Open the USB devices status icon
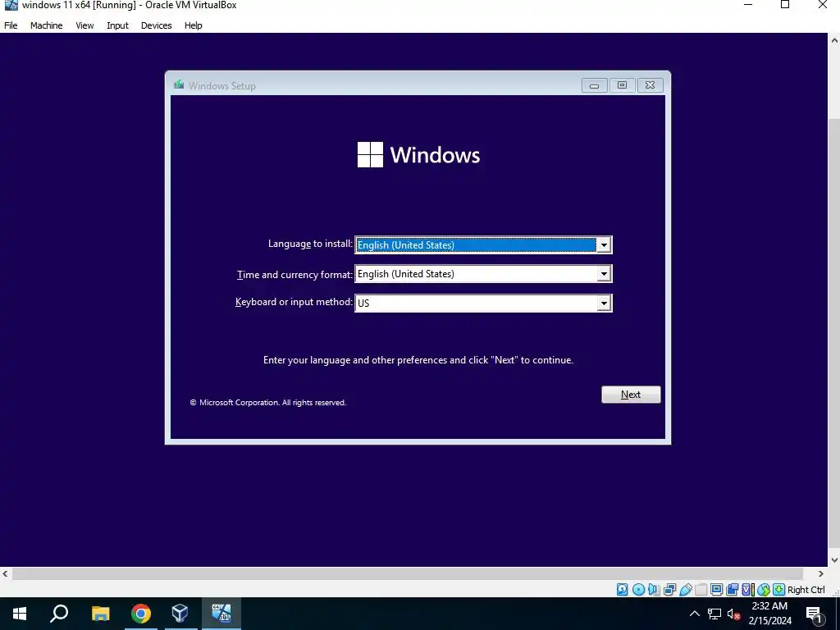 [685, 589]
